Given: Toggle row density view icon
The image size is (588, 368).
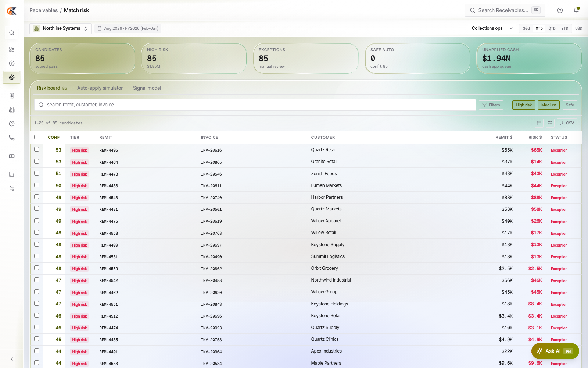Looking at the screenshot, I should pyautogui.click(x=539, y=123).
